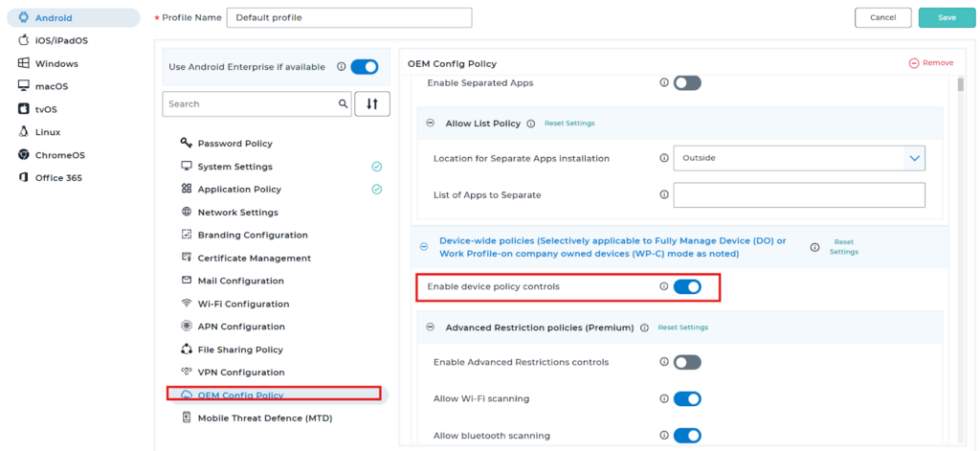980x451 pixels.
Task: Toggle Enable device policy controls switch
Action: point(687,286)
